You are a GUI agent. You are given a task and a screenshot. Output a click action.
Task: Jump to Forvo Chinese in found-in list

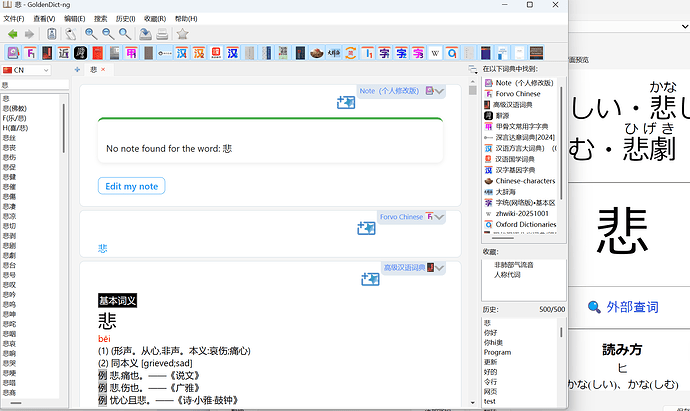click(x=518, y=94)
